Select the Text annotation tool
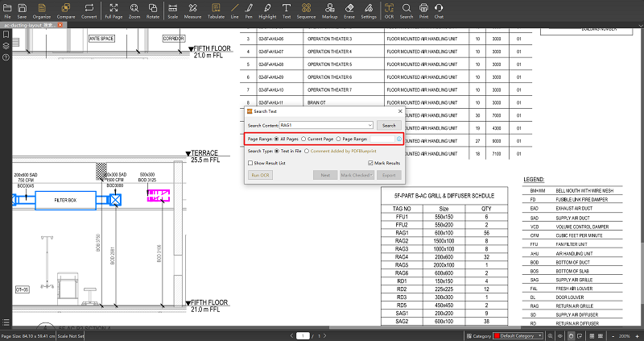The image size is (644, 341). pos(287,10)
